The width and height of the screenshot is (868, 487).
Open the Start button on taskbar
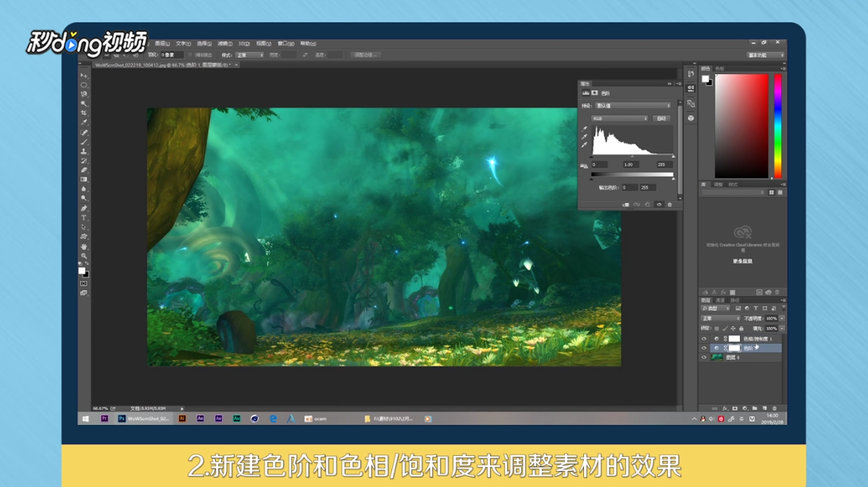point(86,419)
